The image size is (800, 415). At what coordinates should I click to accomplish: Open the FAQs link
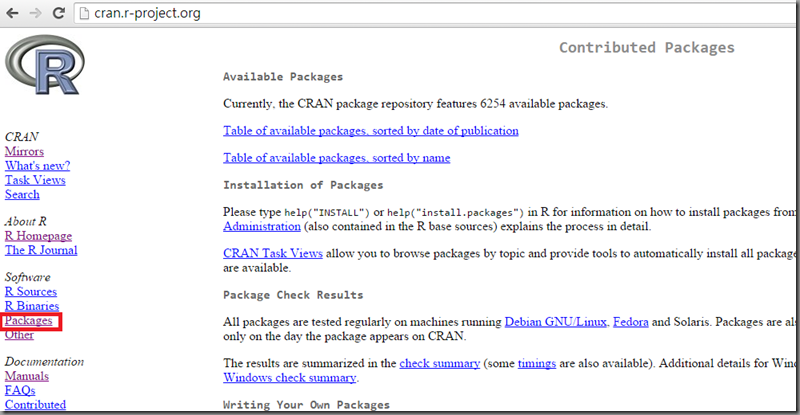tap(20, 391)
